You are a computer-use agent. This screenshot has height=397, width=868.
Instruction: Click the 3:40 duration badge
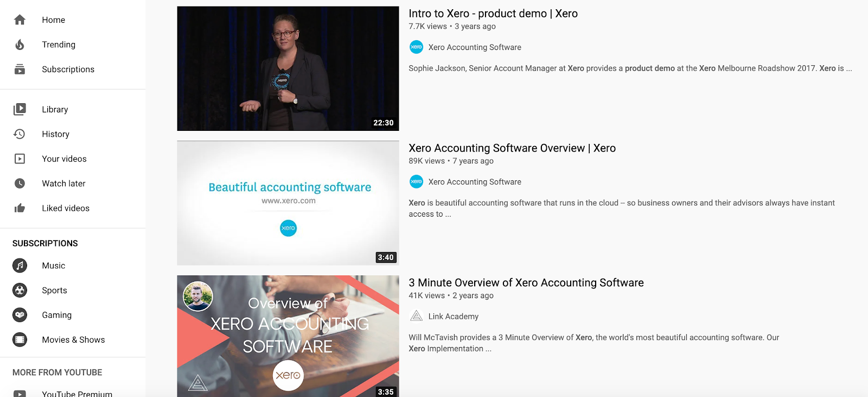click(386, 257)
